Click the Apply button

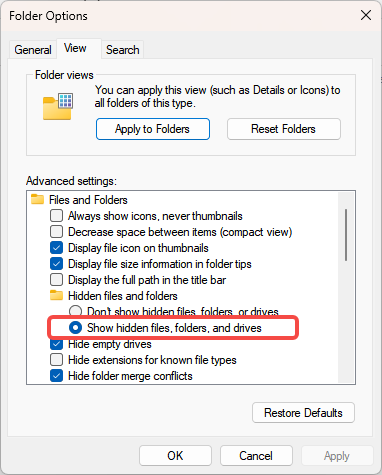337,456
